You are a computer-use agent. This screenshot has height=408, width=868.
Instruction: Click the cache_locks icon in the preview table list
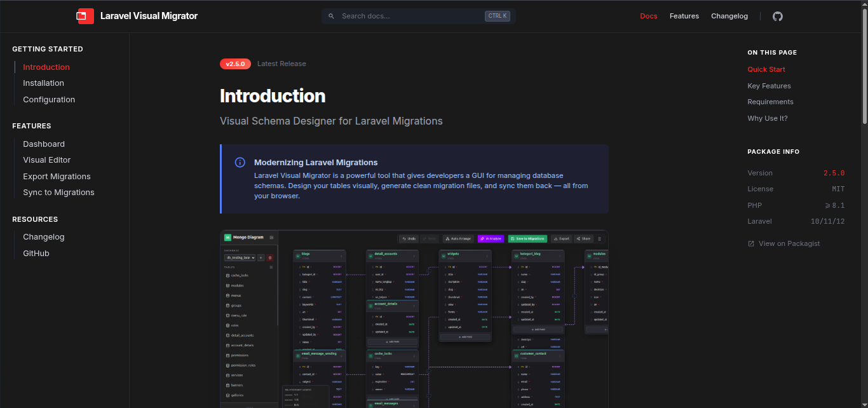228,275
